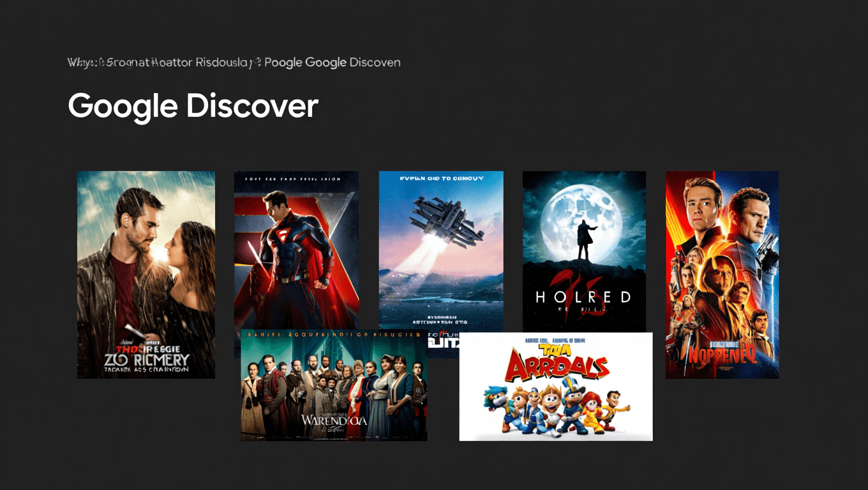Click the red ARRDALS logo text

click(555, 365)
